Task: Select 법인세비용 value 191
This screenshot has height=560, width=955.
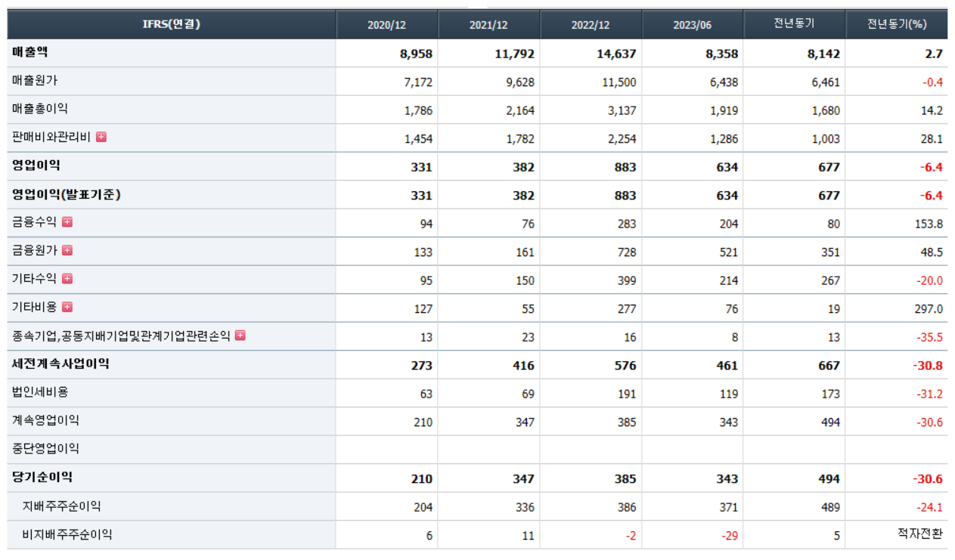Action: [x=627, y=394]
